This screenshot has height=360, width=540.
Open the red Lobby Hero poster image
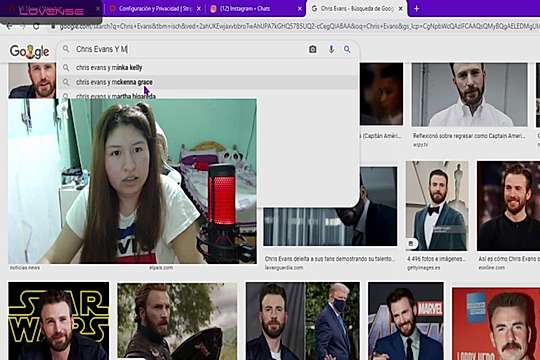pos(496,323)
